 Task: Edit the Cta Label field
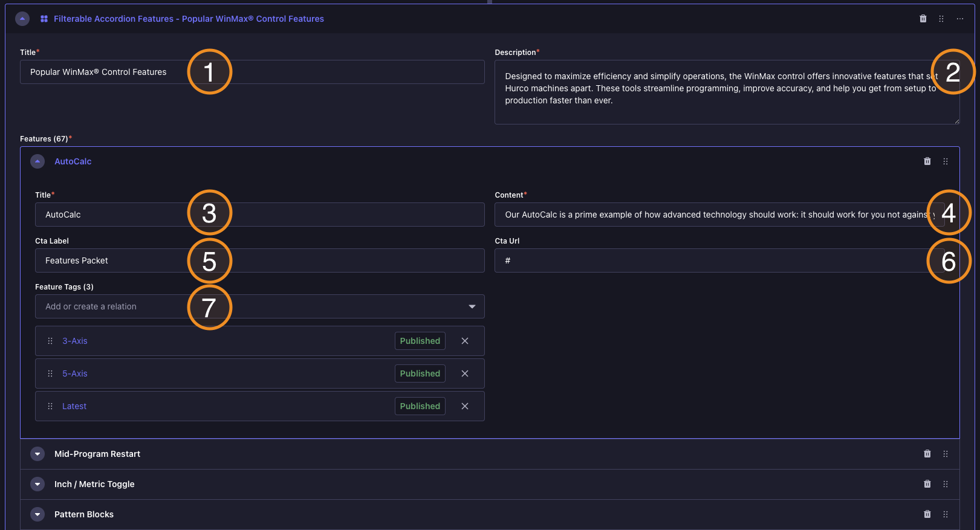click(x=260, y=260)
